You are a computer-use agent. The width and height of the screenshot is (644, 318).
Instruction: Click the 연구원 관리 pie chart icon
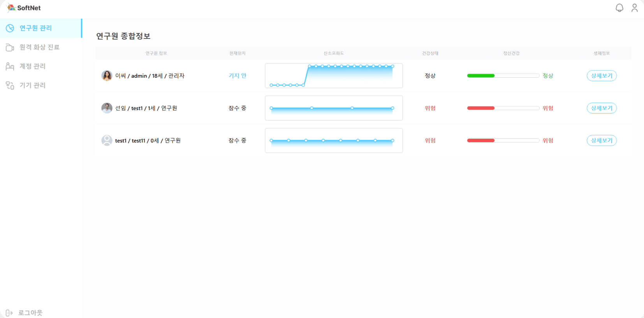pos(10,28)
